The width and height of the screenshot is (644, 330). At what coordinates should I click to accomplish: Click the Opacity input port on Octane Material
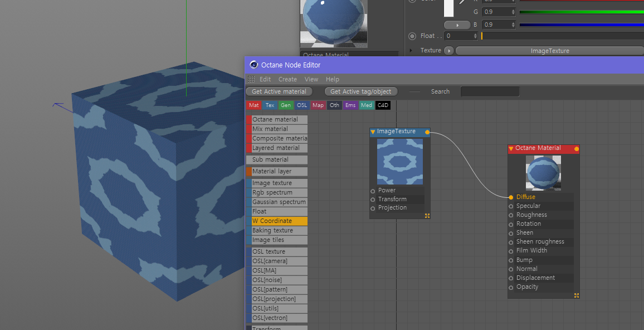pyautogui.click(x=511, y=287)
